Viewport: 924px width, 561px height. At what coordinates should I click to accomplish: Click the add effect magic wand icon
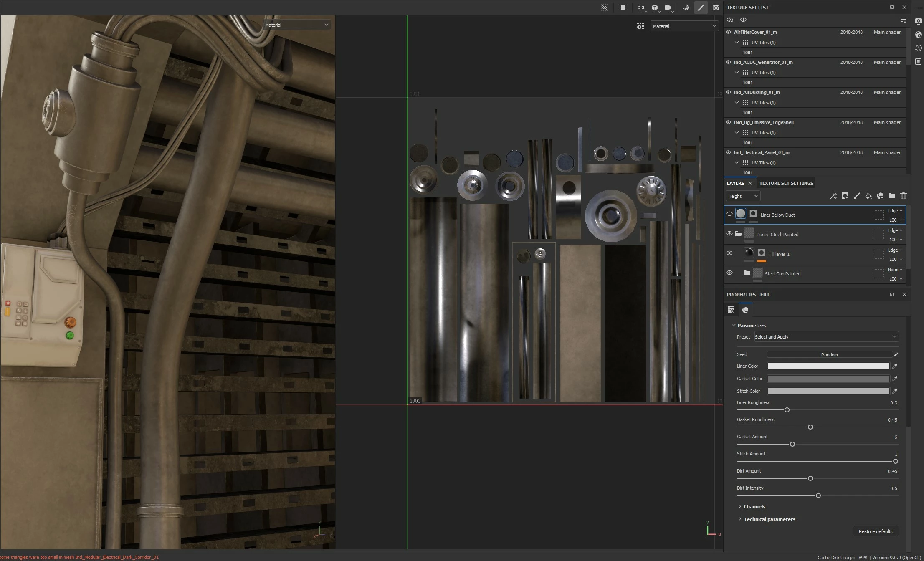(833, 196)
